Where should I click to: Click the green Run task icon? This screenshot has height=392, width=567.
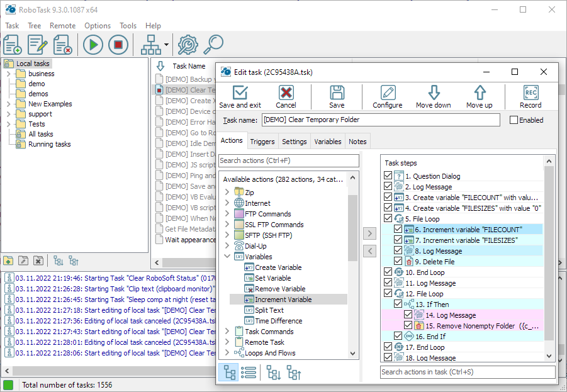pos(93,44)
